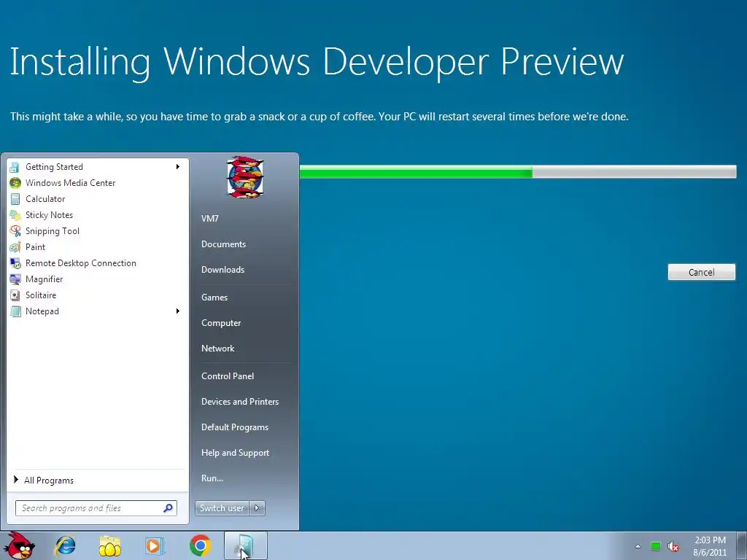Open Devices and Printers
Image resolution: width=747 pixels, height=560 pixels.
point(239,402)
